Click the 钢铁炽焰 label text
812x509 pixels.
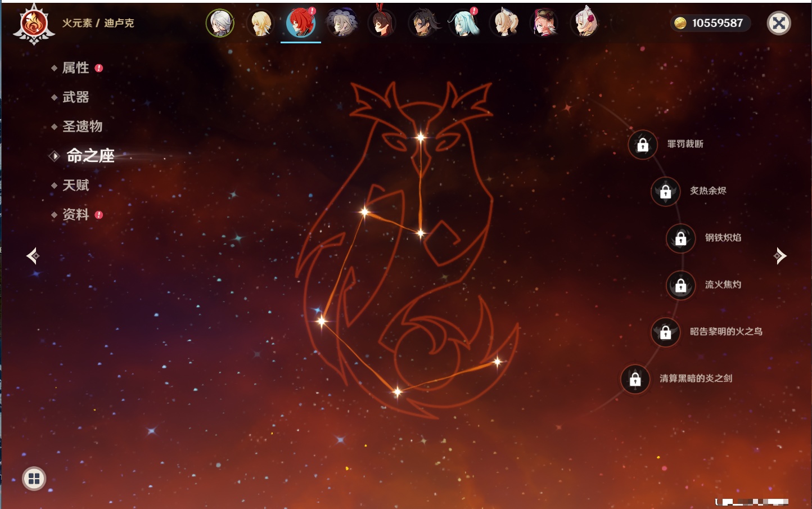[723, 237]
